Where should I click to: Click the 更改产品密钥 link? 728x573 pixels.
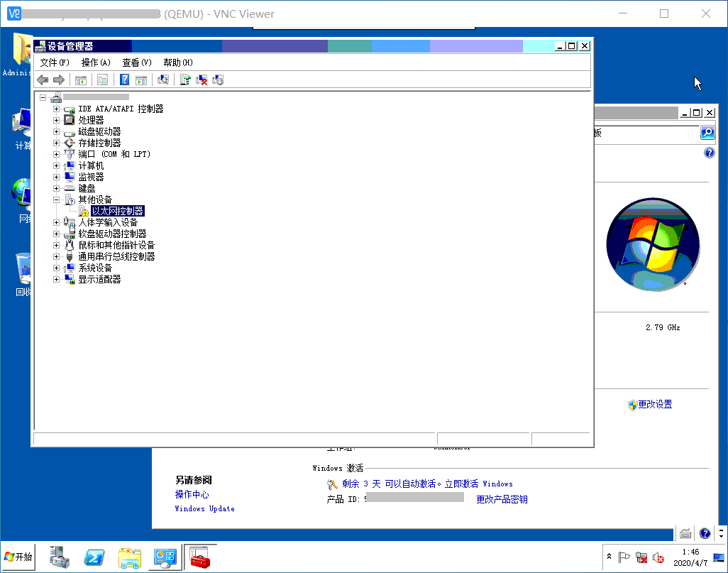502,500
